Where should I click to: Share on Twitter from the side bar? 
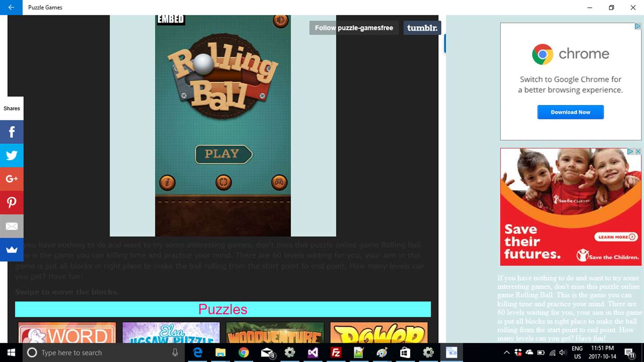[12, 156]
